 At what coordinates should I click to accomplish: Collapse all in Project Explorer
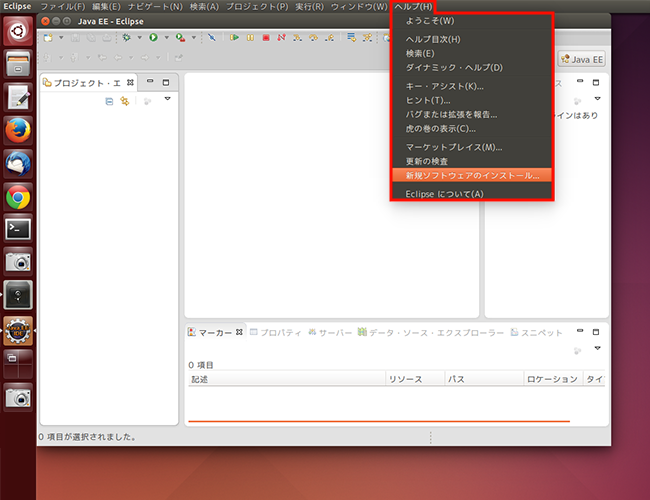[109, 101]
